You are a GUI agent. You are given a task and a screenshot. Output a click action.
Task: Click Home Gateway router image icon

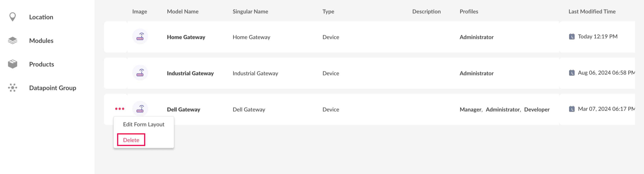pos(140,37)
